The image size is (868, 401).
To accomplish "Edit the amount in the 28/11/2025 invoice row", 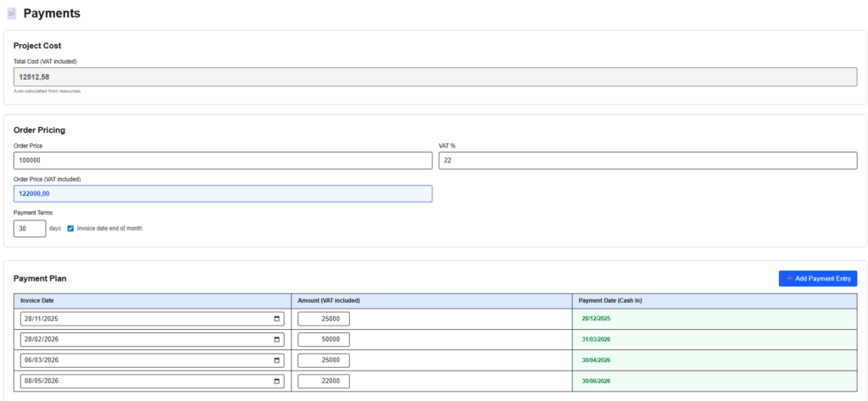I will [x=323, y=319].
